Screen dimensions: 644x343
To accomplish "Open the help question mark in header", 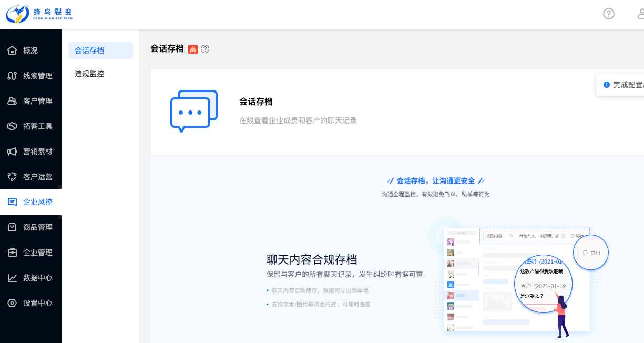I will 608,14.
